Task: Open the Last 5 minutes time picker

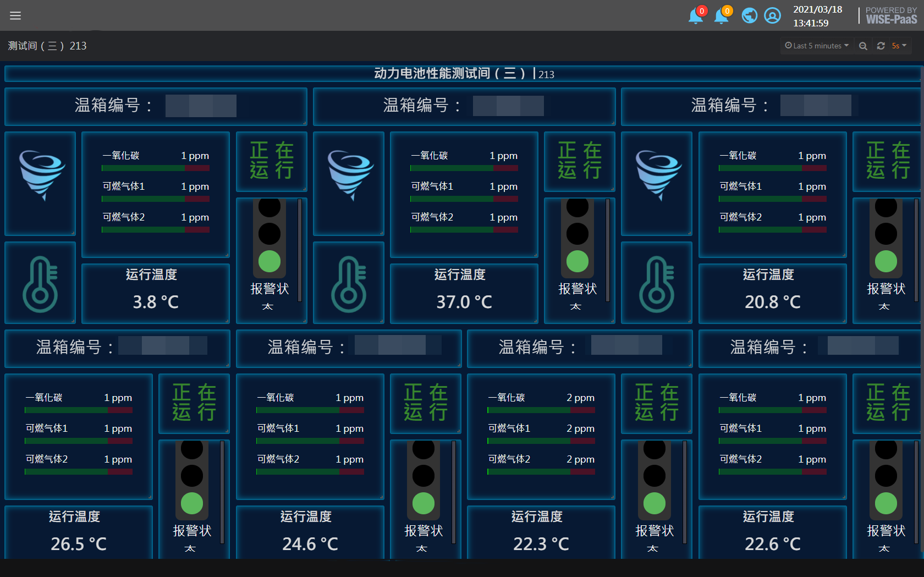Action: [817, 46]
